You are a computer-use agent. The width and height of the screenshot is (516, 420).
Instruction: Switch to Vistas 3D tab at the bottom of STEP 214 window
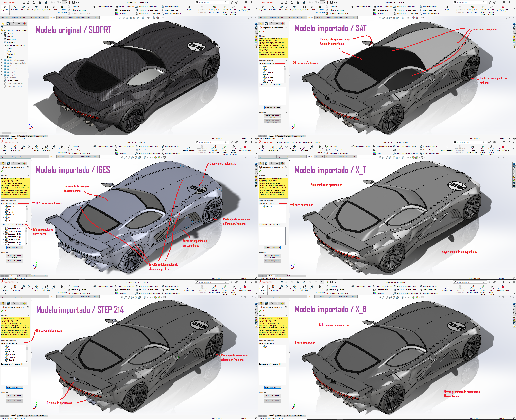click(22, 416)
